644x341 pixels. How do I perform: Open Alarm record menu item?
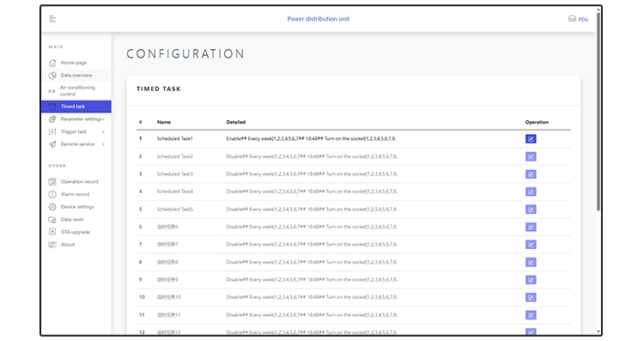tap(76, 194)
